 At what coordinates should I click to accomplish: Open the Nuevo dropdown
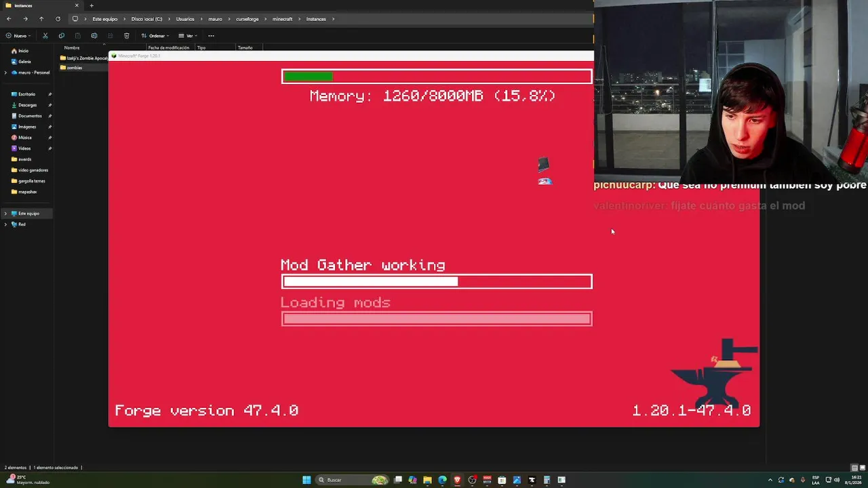click(18, 36)
